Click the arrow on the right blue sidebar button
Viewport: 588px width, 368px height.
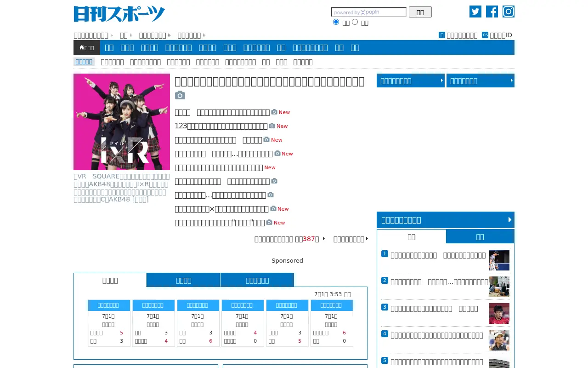click(x=512, y=80)
